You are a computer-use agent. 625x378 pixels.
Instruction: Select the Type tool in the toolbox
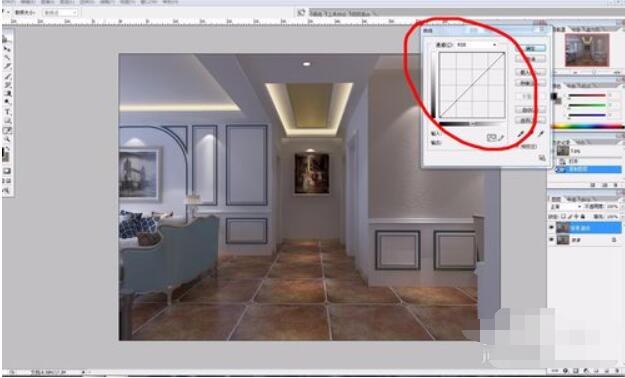pyautogui.click(x=7, y=112)
